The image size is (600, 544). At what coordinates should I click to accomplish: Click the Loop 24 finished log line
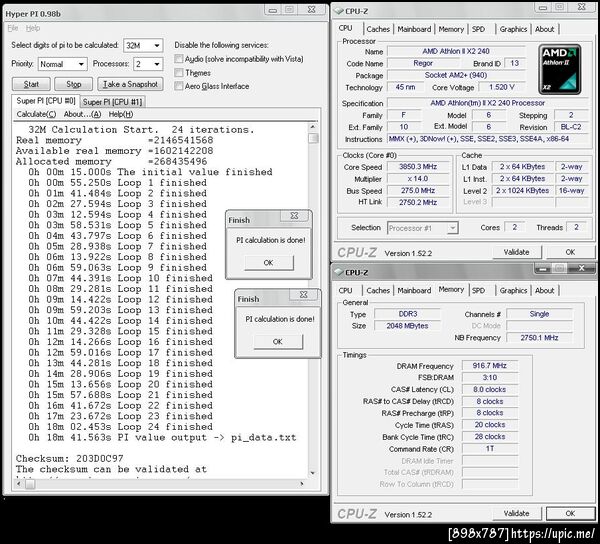pos(120,427)
